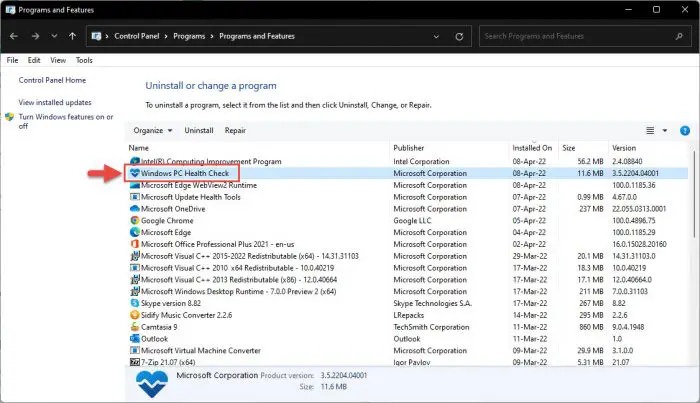Select Microsoft Edge WebView2 Runtime icon
The height and width of the screenshot is (403, 700).
tap(134, 185)
